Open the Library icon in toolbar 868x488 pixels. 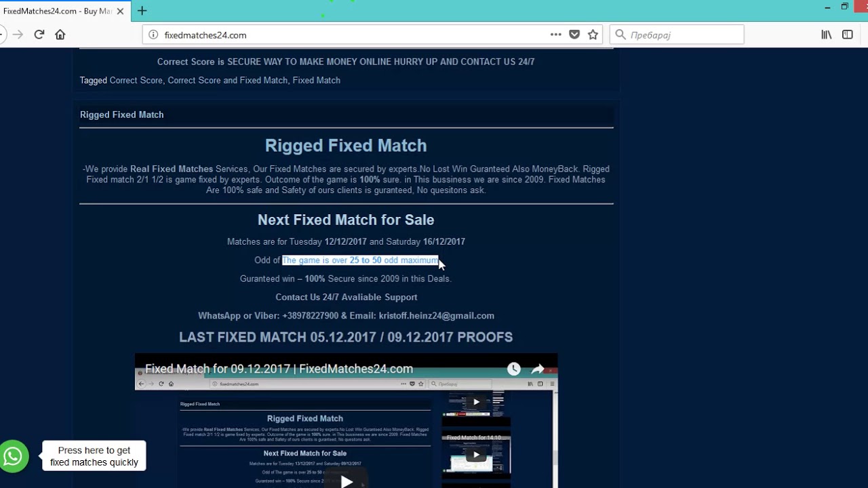826,35
